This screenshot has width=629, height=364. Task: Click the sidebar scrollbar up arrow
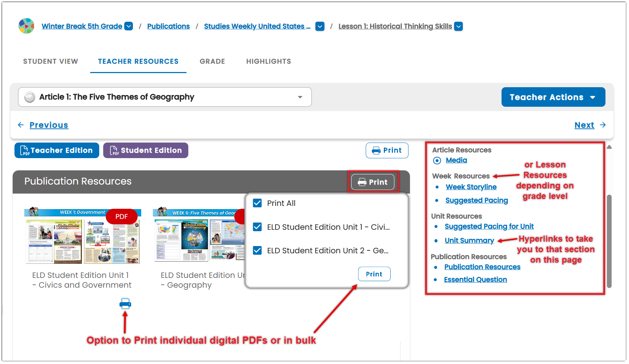609,147
